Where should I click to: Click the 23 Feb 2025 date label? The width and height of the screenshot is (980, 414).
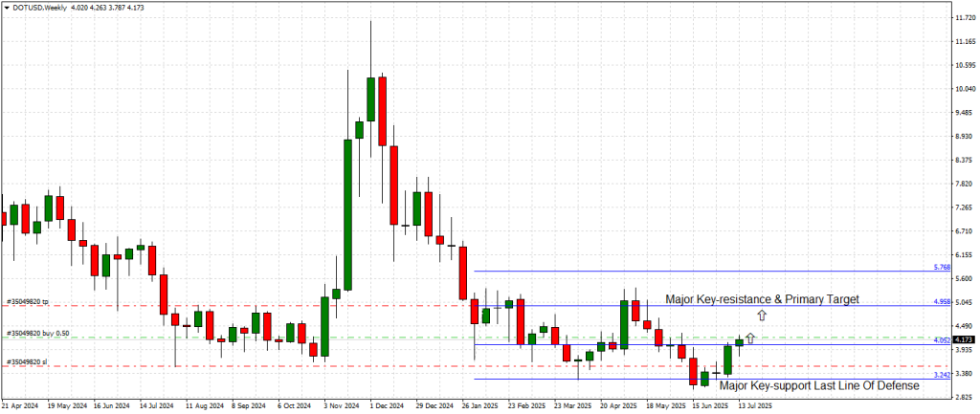click(x=527, y=405)
